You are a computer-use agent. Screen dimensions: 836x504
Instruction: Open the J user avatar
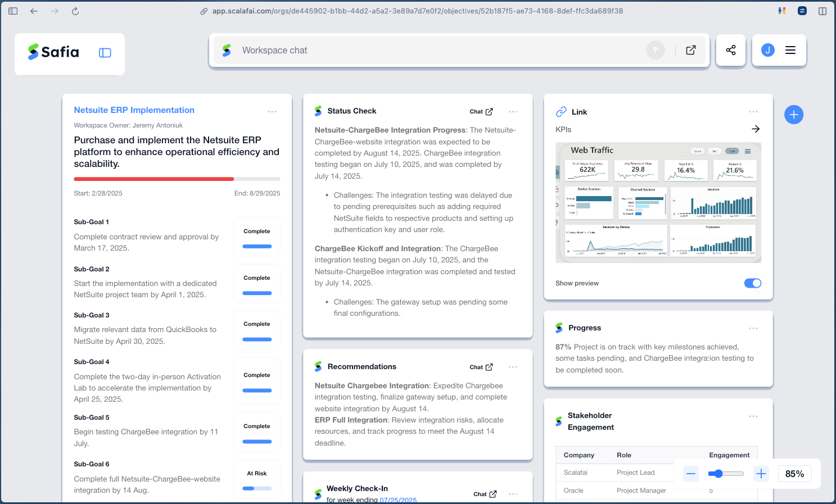768,50
